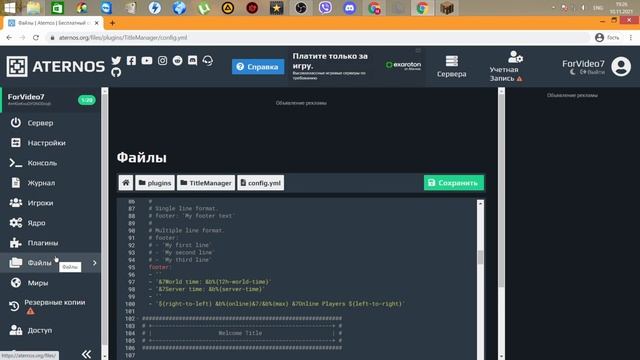Viewport: 640px width, 360px height.
Task: Open Настройки in sidebar
Action: pyautogui.click(x=50, y=143)
